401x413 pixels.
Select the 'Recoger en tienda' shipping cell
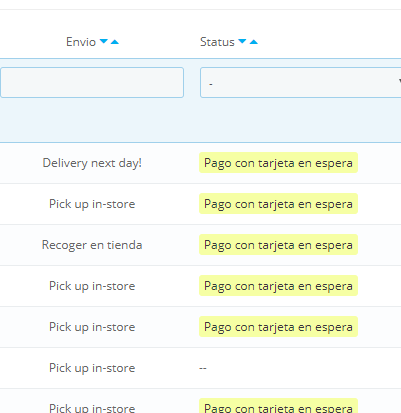click(92, 245)
